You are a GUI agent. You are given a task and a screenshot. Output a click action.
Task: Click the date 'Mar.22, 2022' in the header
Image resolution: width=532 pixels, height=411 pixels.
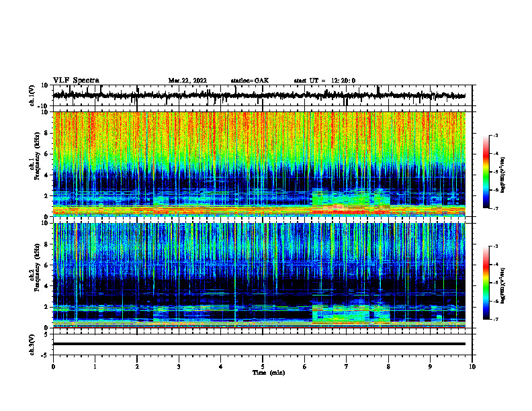(x=187, y=81)
